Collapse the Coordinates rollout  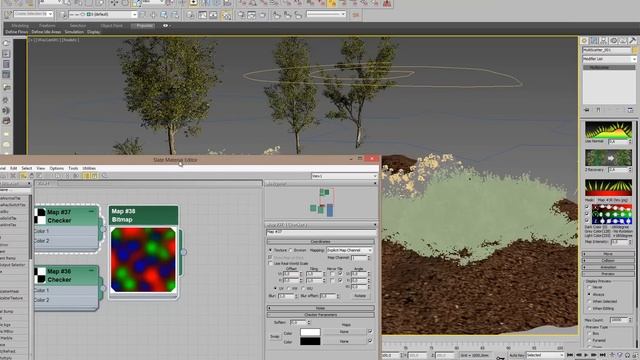320,242
